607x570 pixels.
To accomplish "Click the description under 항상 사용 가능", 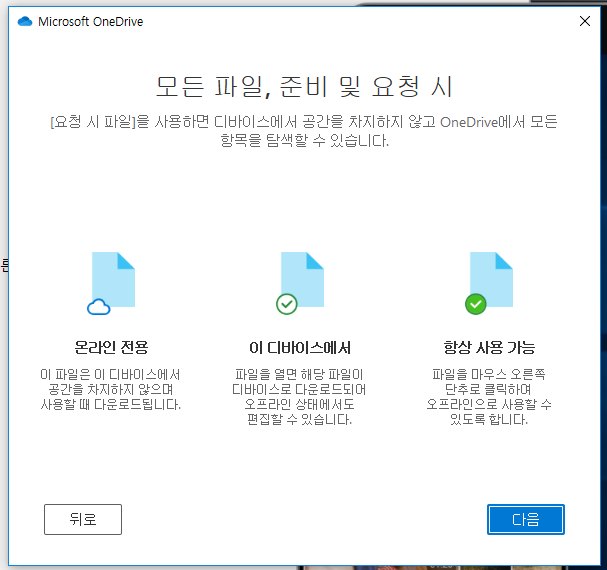I will 489,397.
